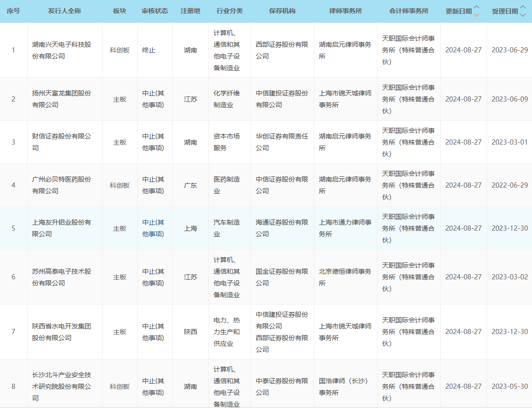Viewport: 532px width, 408px height.
Task: Sort 更新日期 column ascending
Action: pyautogui.click(x=477, y=7)
